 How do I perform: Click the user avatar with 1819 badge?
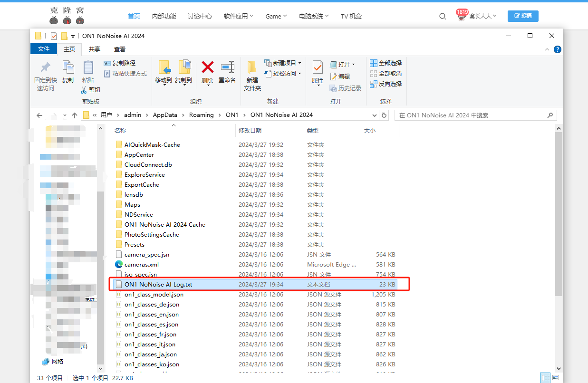point(462,16)
